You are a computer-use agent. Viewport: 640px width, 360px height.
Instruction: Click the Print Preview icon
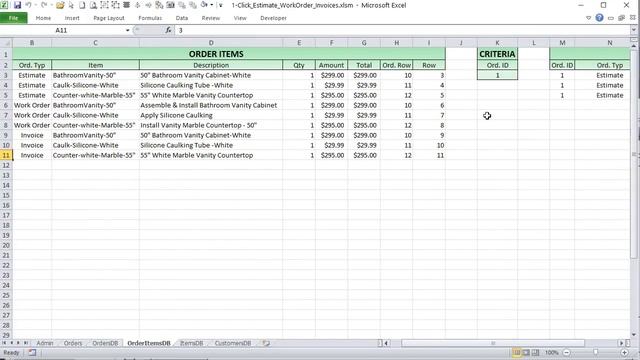tap(93, 5)
